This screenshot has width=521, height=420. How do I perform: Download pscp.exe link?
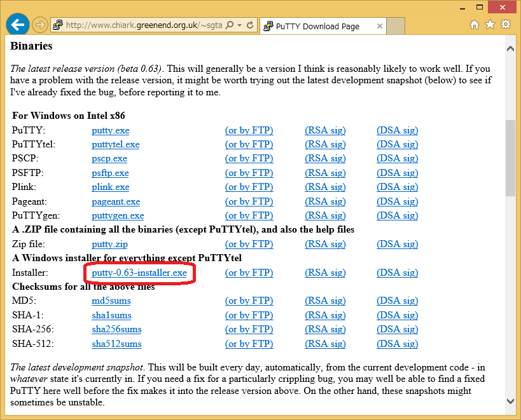(109, 159)
